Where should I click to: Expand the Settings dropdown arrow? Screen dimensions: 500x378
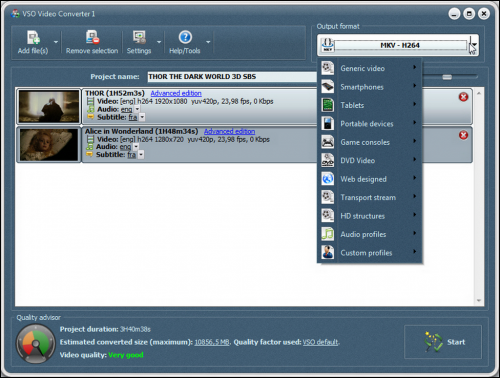pos(159,42)
